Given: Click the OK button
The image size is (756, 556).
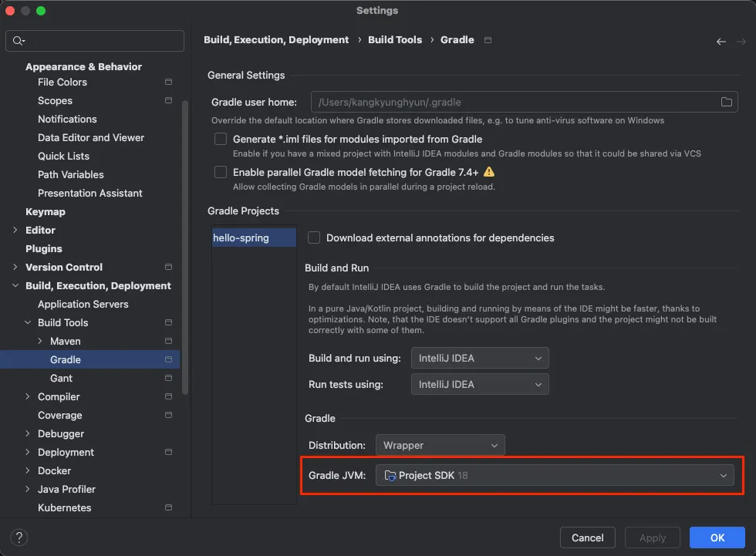Looking at the screenshot, I should pos(717,537).
